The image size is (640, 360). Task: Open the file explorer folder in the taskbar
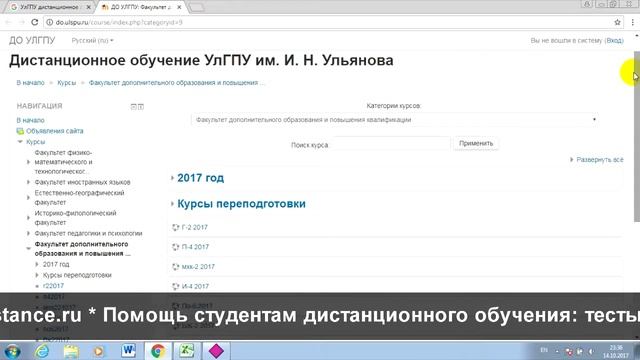pos(71,351)
